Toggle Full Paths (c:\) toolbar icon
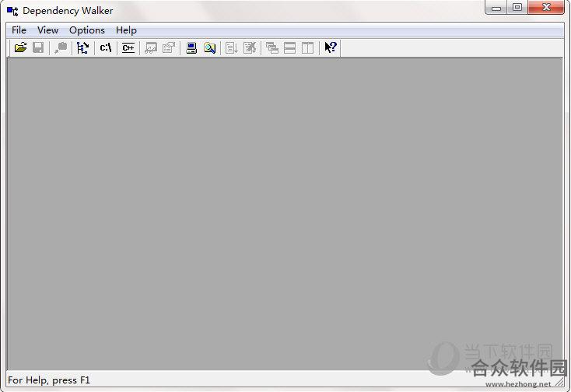Image resolution: width=571 pixels, height=392 pixels. pyautogui.click(x=106, y=47)
